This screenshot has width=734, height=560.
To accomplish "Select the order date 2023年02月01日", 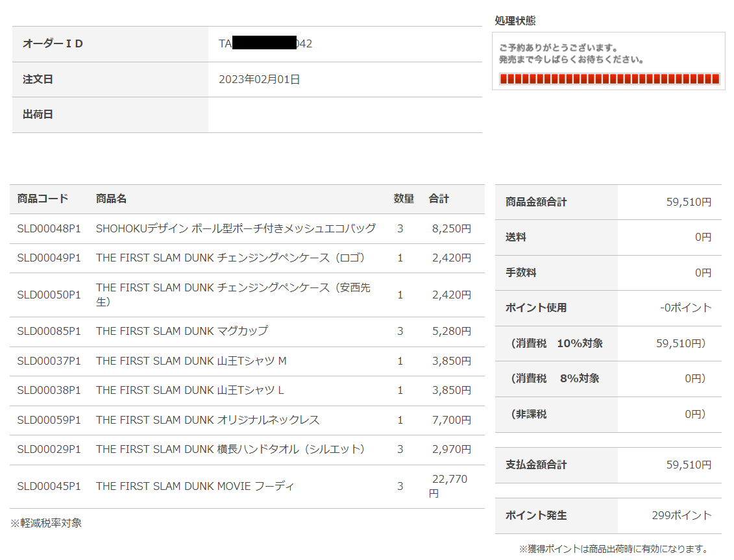I will pos(260,79).
